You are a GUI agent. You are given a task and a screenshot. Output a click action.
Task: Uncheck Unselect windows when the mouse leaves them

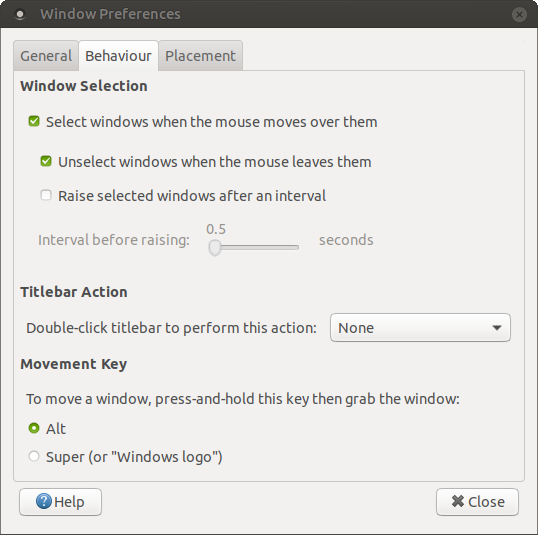tap(46, 161)
